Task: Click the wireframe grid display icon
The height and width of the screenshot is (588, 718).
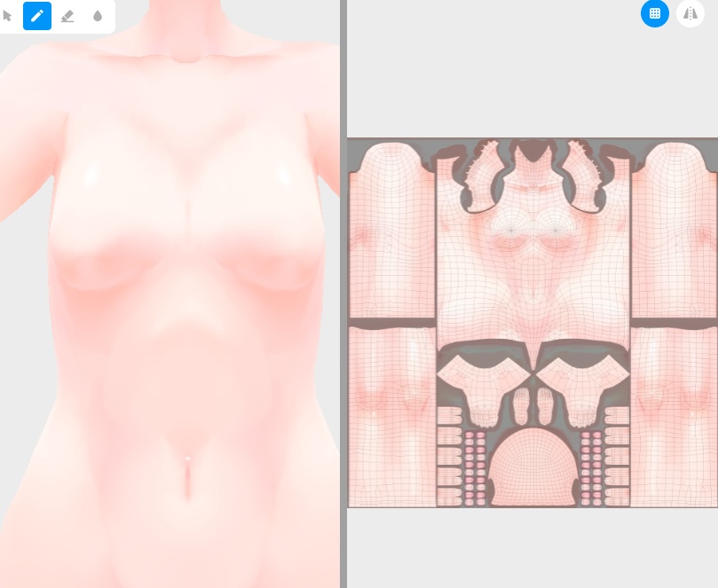Action: [x=655, y=13]
